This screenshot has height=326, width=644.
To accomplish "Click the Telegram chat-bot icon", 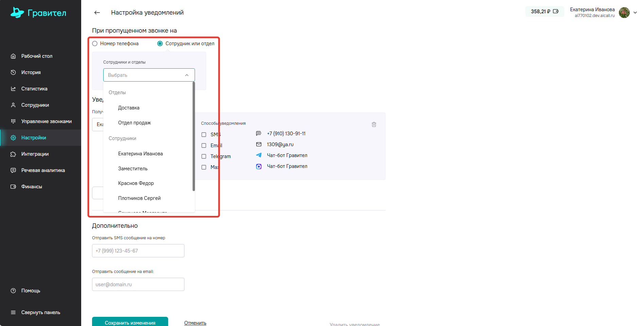I will tap(259, 155).
